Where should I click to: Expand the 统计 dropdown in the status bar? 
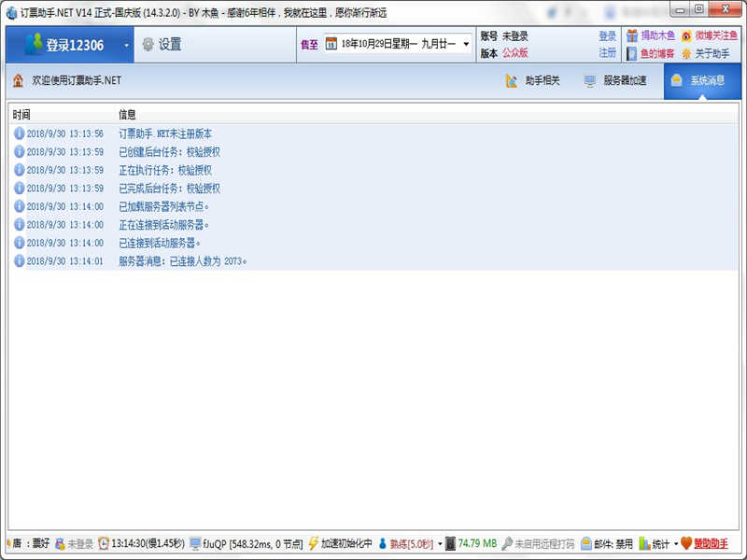tap(676, 543)
